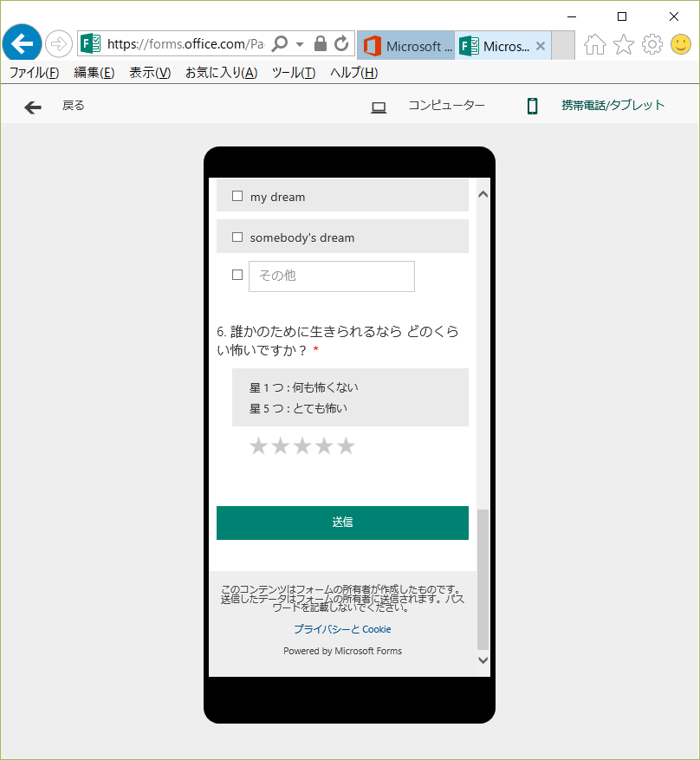Screen dimensions: 700x760
Task: Expand the address bar dropdown arrow
Action: [x=300, y=44]
